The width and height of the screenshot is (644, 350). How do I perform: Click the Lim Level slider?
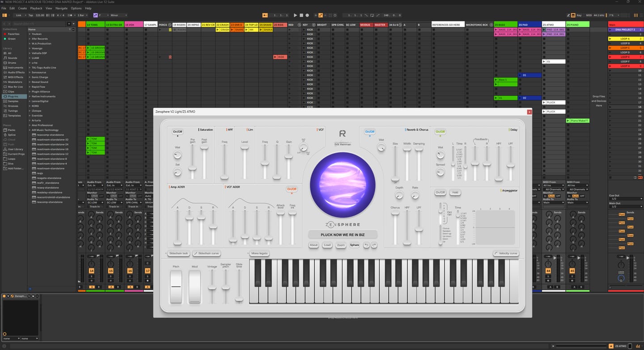[x=245, y=162]
